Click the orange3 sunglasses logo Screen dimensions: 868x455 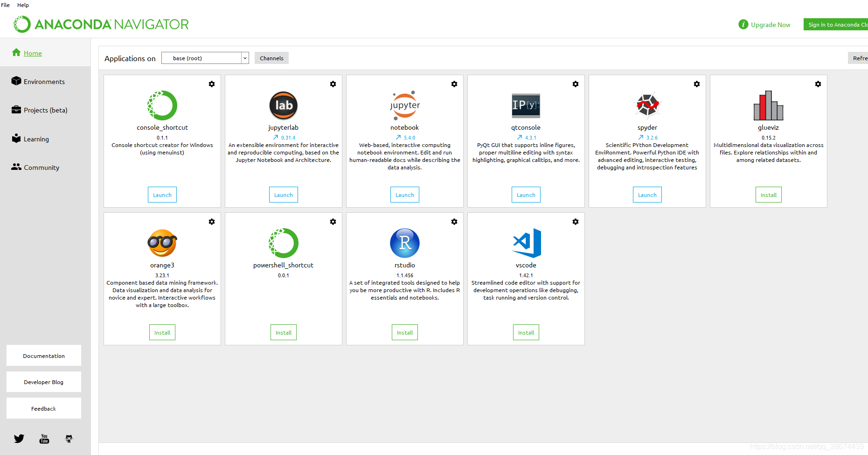162,243
